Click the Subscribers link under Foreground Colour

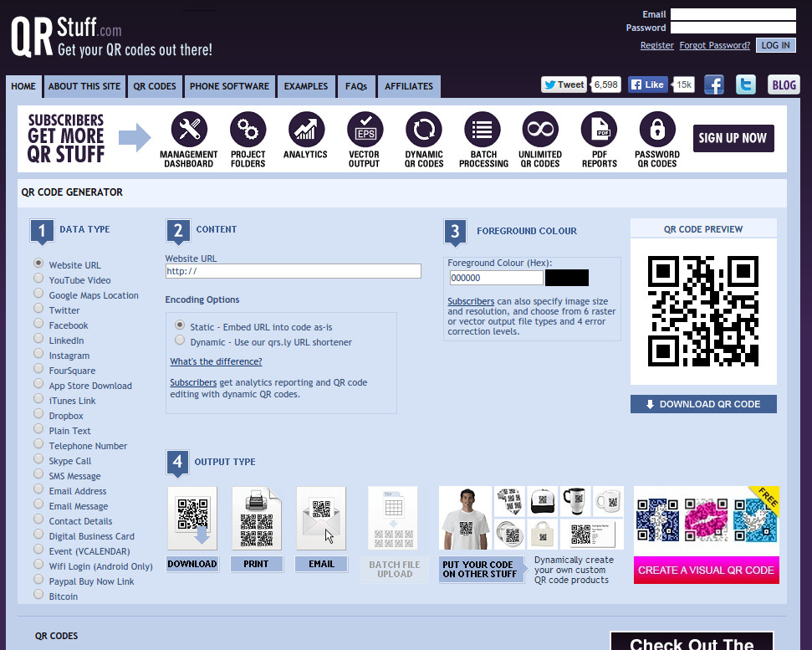[471, 301]
